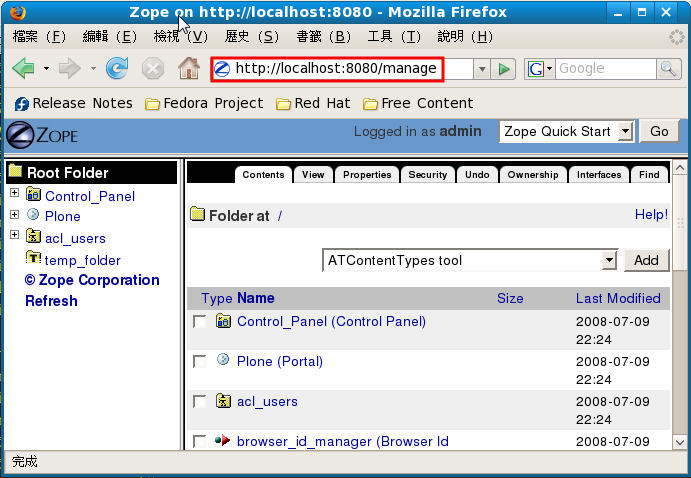The image size is (691, 478).
Task: Switch to the Properties tab
Action: (367, 174)
